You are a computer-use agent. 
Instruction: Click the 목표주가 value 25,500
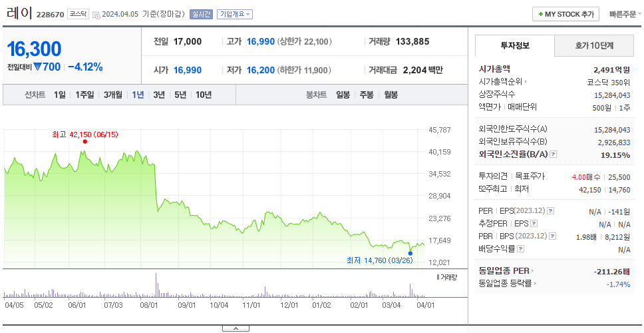point(619,177)
